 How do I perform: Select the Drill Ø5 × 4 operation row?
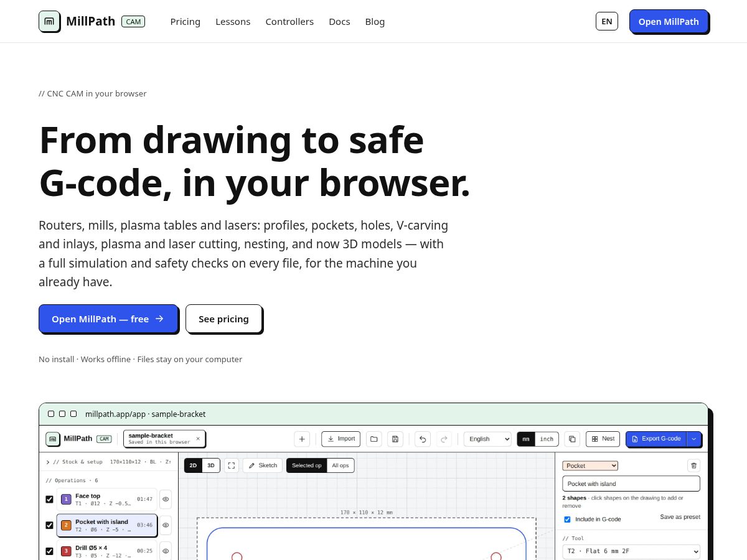[106, 551]
